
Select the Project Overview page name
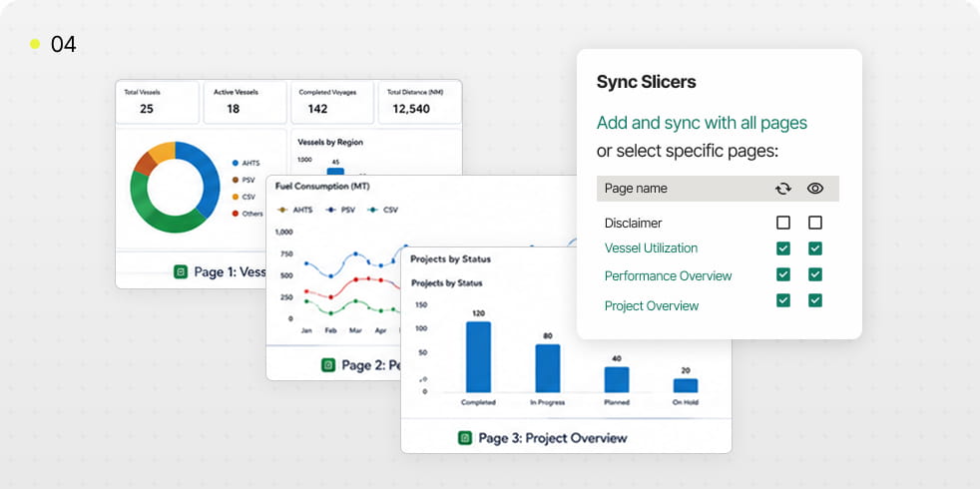pyautogui.click(x=652, y=305)
